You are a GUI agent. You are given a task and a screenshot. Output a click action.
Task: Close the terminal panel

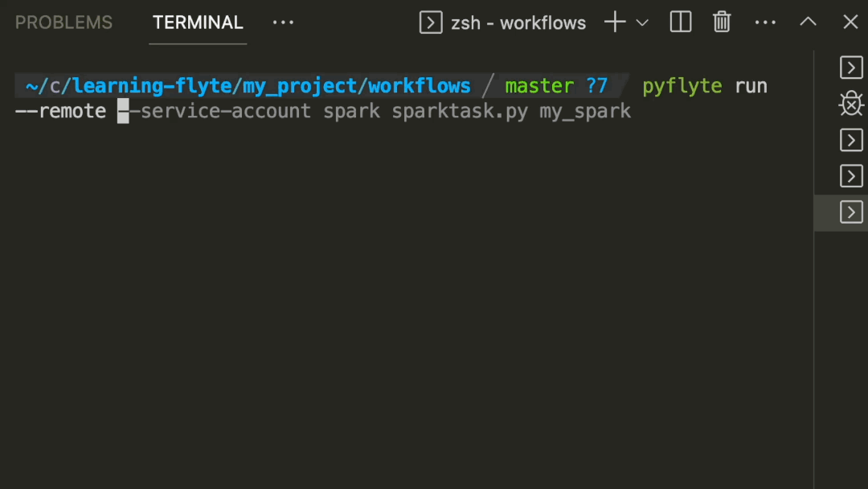tap(850, 23)
